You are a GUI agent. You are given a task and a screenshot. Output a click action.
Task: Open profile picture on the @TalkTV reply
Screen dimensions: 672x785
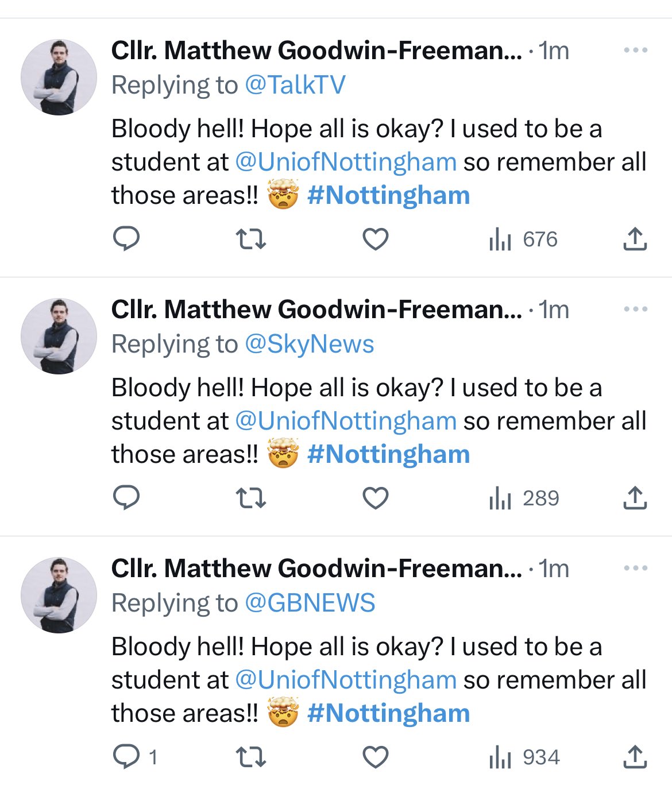(59, 77)
